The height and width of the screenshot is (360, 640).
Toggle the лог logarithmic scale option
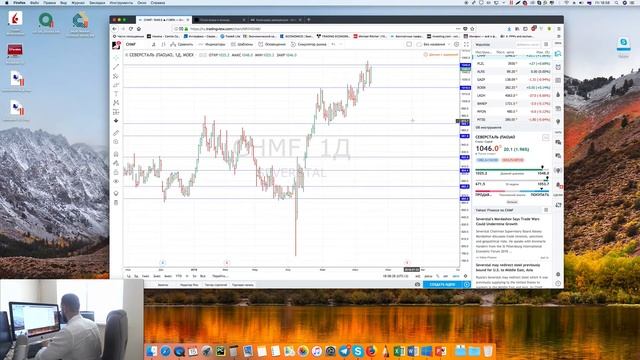click(446, 276)
